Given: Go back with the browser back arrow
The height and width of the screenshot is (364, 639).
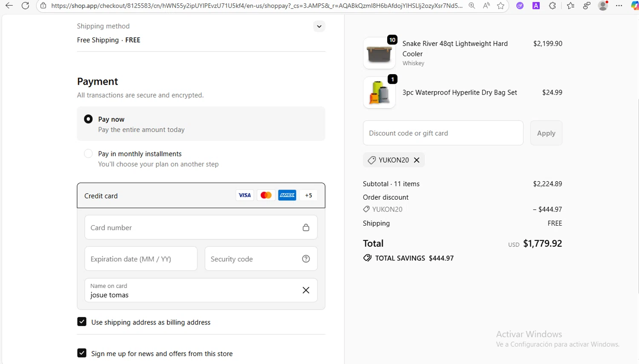Looking at the screenshot, I should [9, 6].
